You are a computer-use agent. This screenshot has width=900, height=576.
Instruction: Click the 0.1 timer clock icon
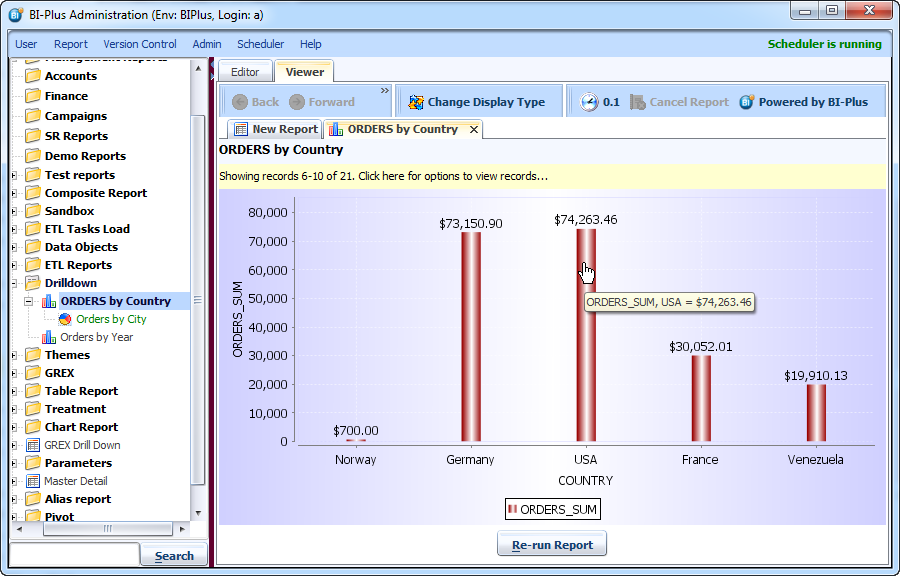[589, 102]
